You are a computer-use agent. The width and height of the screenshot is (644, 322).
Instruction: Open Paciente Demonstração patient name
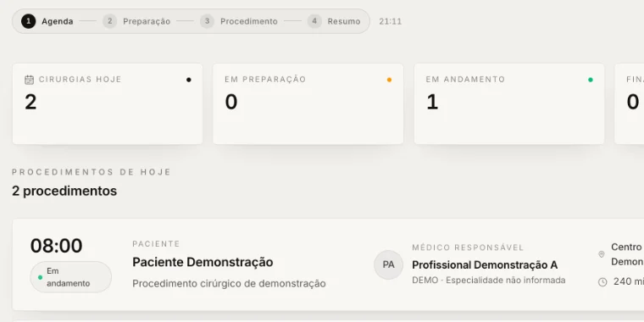[203, 262]
